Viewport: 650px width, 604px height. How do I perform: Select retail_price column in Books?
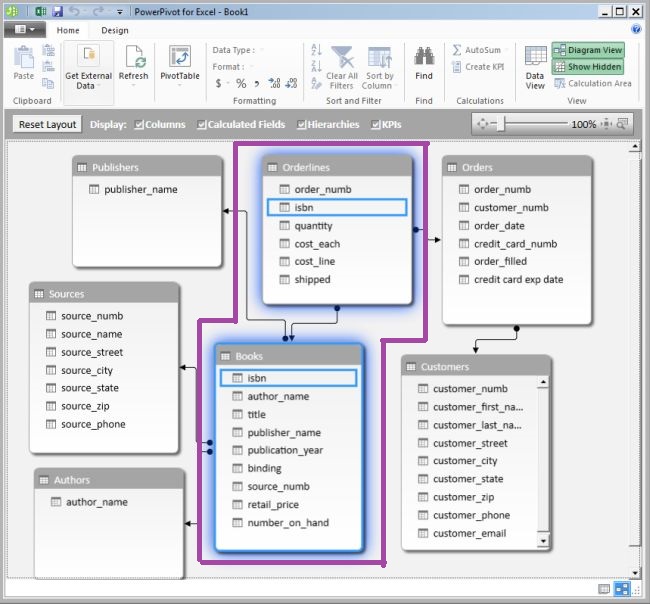266,505
